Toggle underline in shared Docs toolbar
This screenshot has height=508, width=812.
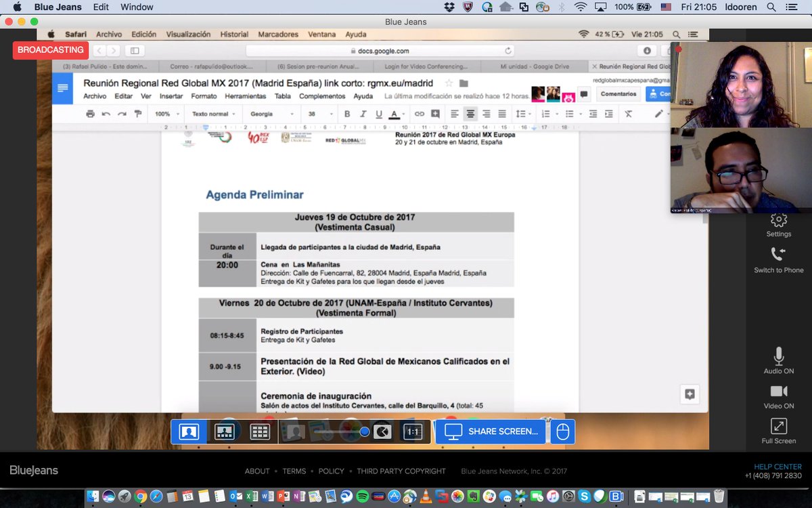[378, 114]
